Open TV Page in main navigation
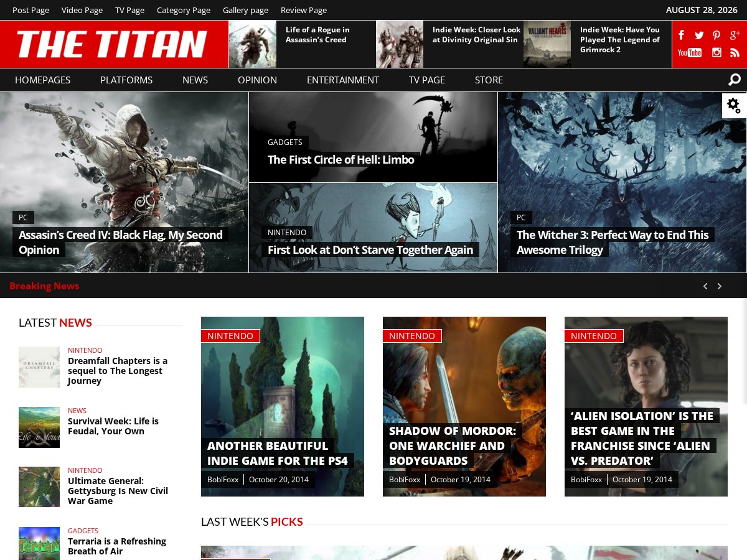Image resolution: width=747 pixels, height=560 pixels. pyautogui.click(x=427, y=80)
